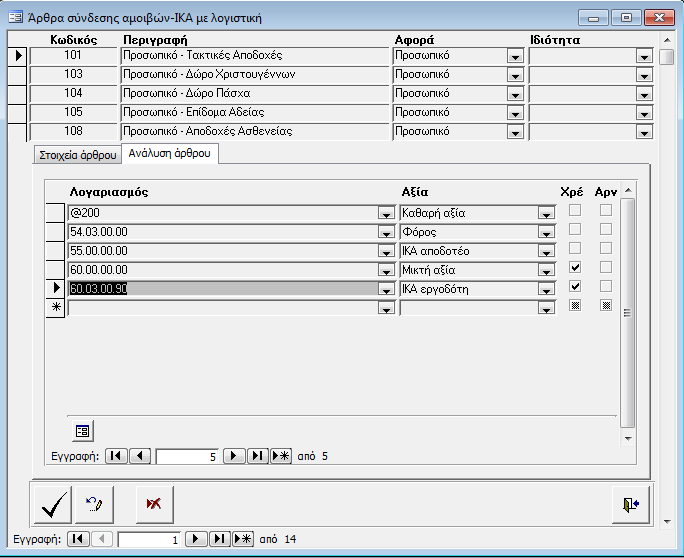Open account dropdown for 55.00.00.00
Viewport: 684px width, 558px height.
pos(385,251)
